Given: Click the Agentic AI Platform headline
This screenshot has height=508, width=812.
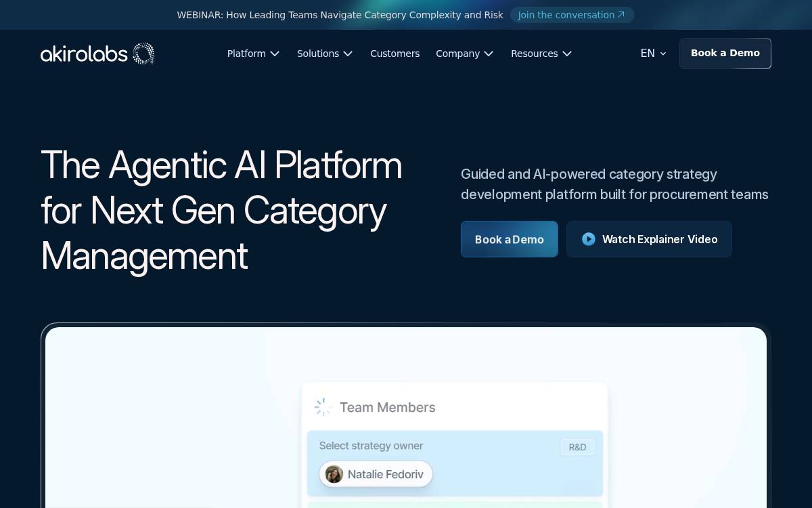Looking at the screenshot, I should click(x=221, y=211).
